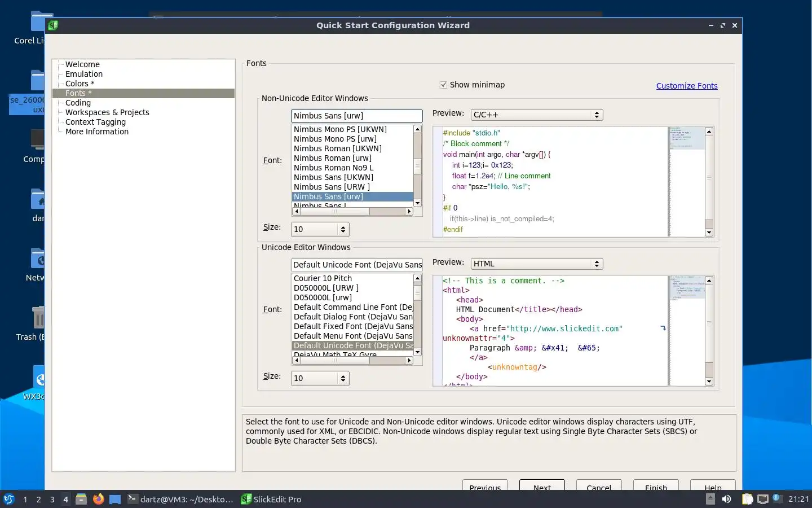812x508 pixels.
Task: Pick Default Command Line Font entry
Action: pos(352,307)
